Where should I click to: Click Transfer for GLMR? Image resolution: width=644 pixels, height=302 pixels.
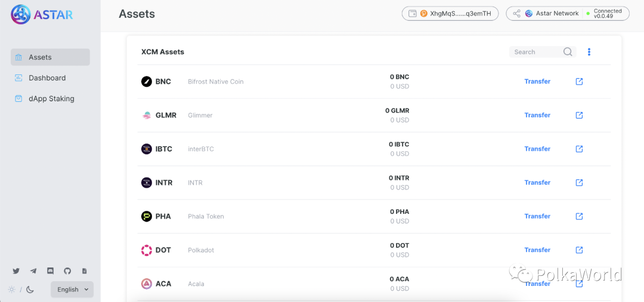(x=537, y=116)
